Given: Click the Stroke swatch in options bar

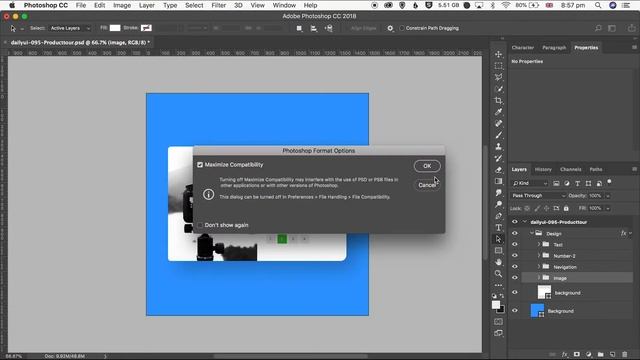Looking at the screenshot, I should 146,28.
